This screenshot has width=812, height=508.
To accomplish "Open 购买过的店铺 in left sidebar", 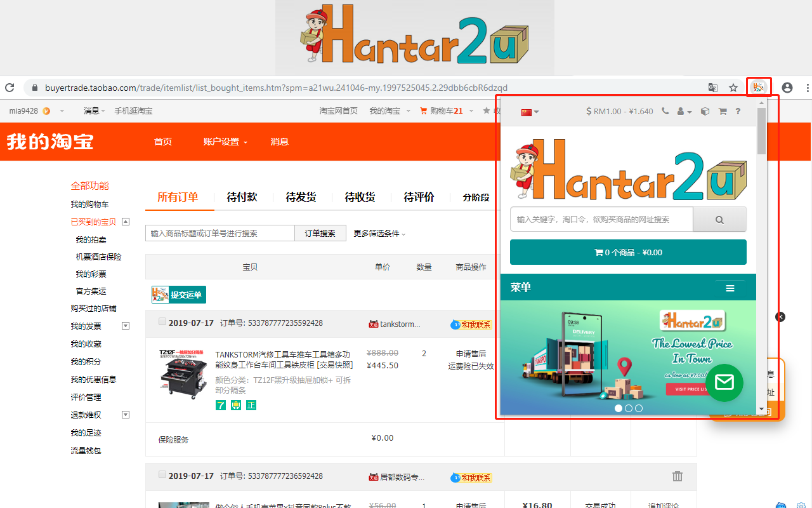I will [93, 308].
